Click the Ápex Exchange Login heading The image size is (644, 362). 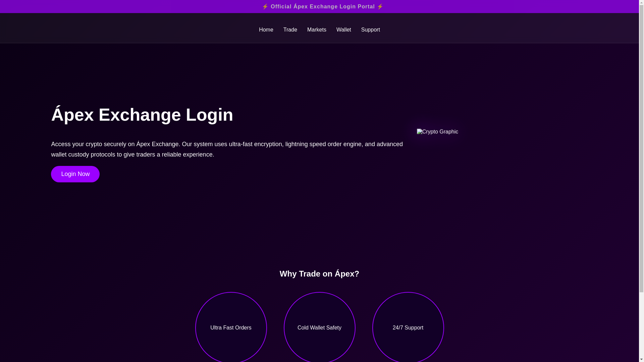click(142, 115)
